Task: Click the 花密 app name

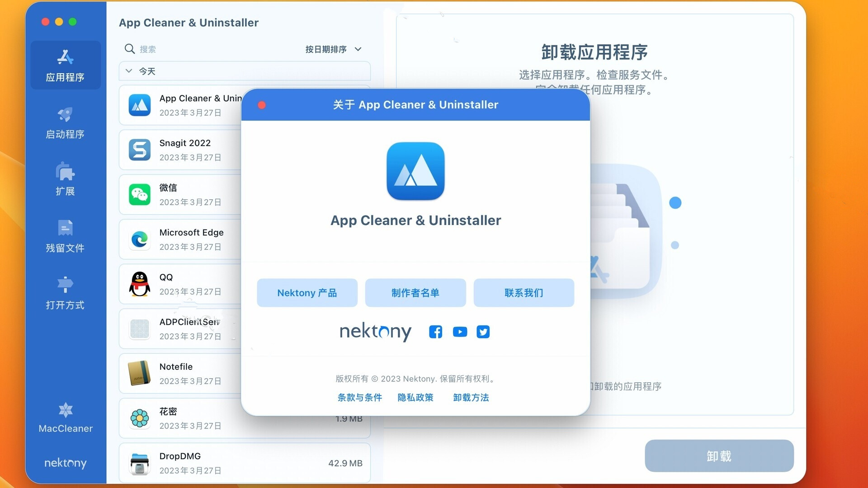Action: (168, 411)
